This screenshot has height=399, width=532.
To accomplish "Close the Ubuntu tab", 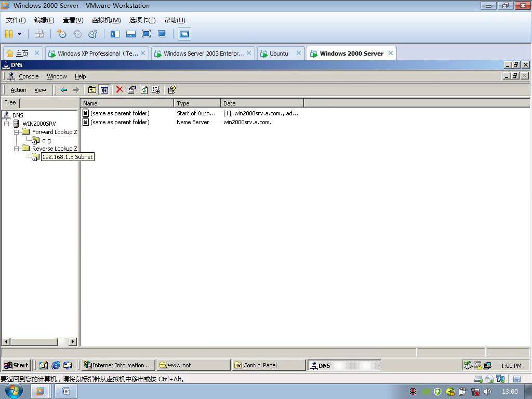I will click(x=299, y=53).
